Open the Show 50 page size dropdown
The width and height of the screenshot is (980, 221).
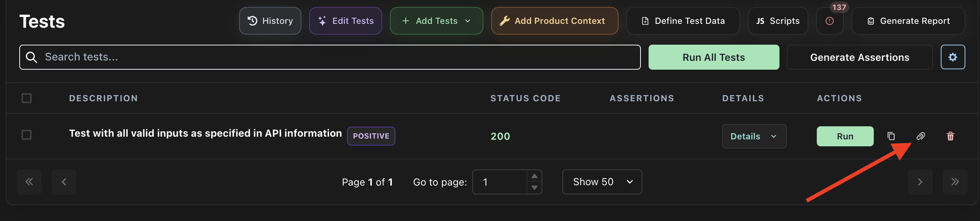(x=602, y=182)
